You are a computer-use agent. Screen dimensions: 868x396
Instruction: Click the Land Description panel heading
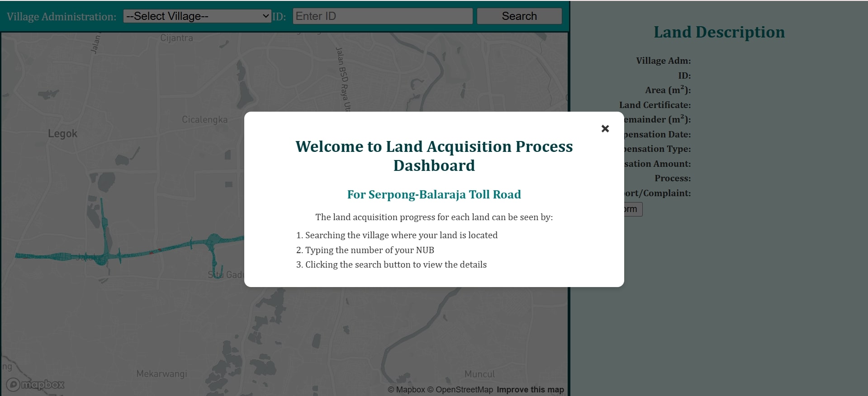[719, 32]
